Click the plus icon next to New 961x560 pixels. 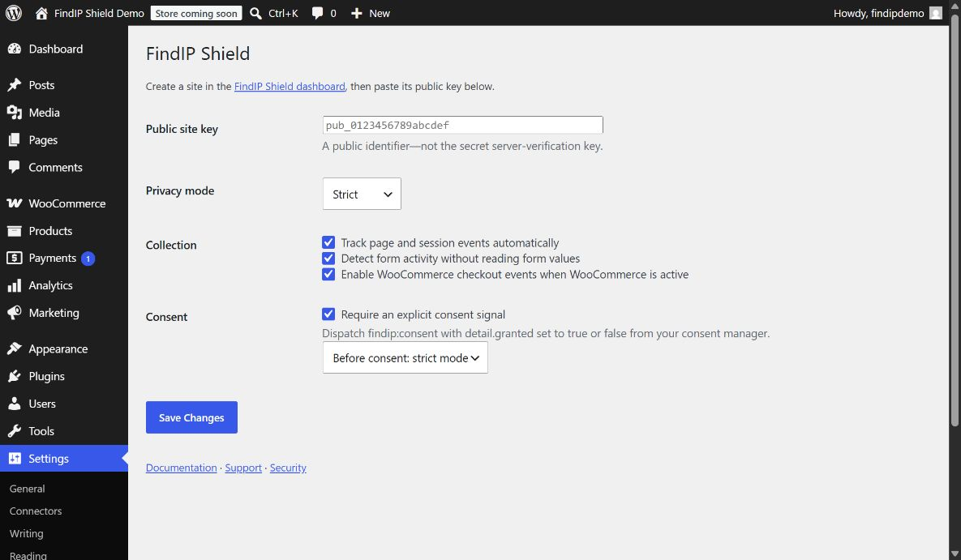tap(356, 13)
